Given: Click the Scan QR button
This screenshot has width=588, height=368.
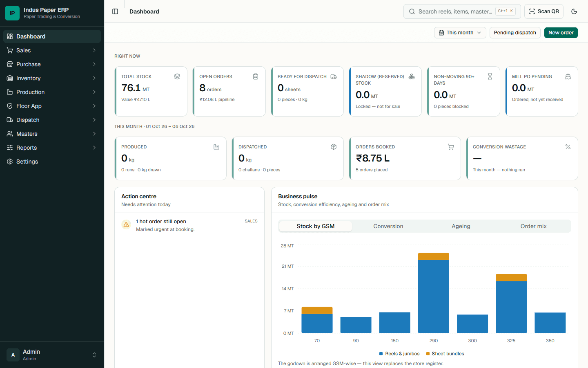Looking at the screenshot, I should 544,11.
